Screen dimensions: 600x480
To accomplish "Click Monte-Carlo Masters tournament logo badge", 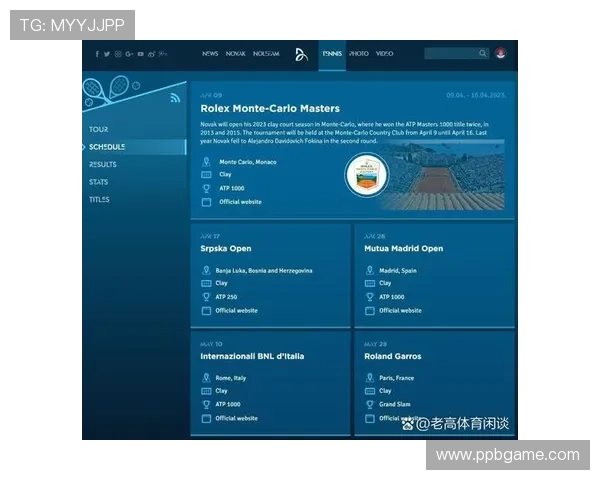I will click(367, 175).
